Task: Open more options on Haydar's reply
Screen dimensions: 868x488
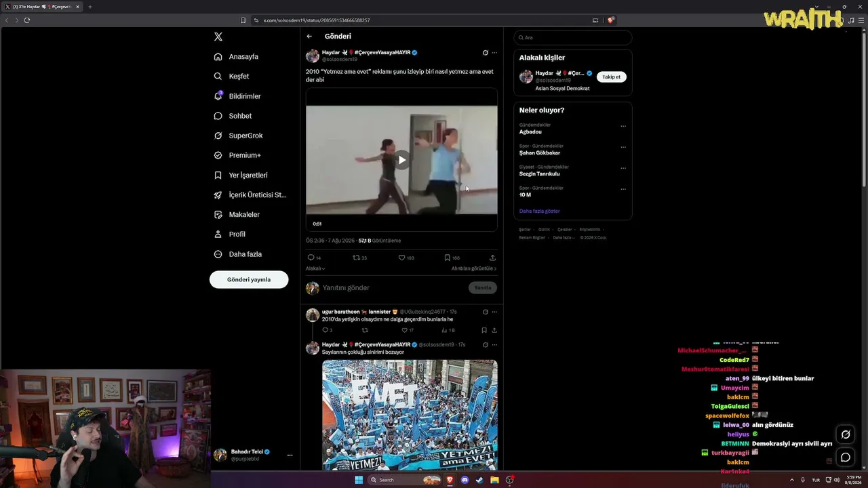Action: click(x=494, y=344)
